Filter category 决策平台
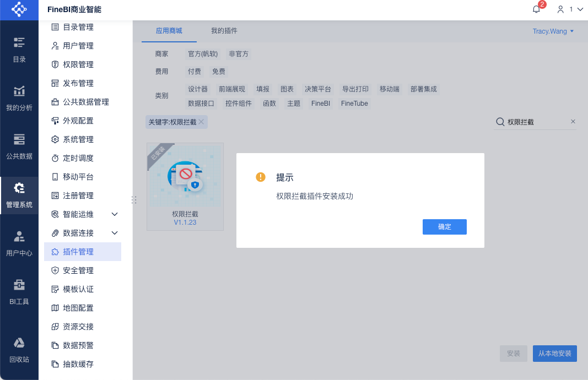The image size is (588, 380). tap(317, 89)
